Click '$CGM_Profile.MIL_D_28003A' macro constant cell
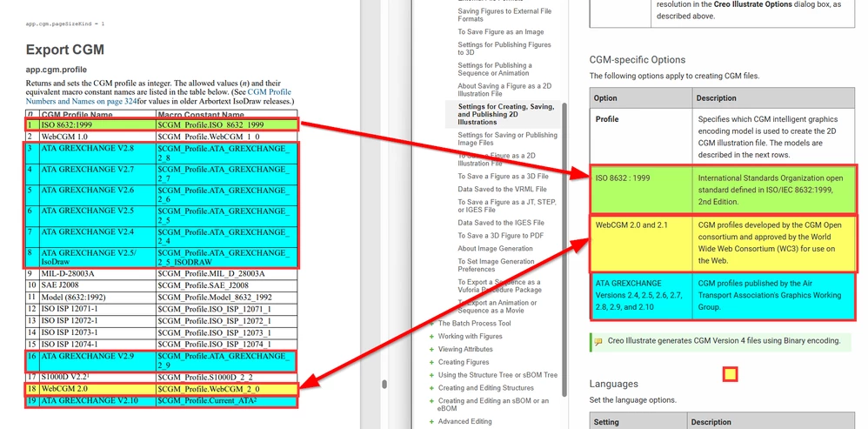Viewport: 868px width, 429px height. click(x=226, y=273)
